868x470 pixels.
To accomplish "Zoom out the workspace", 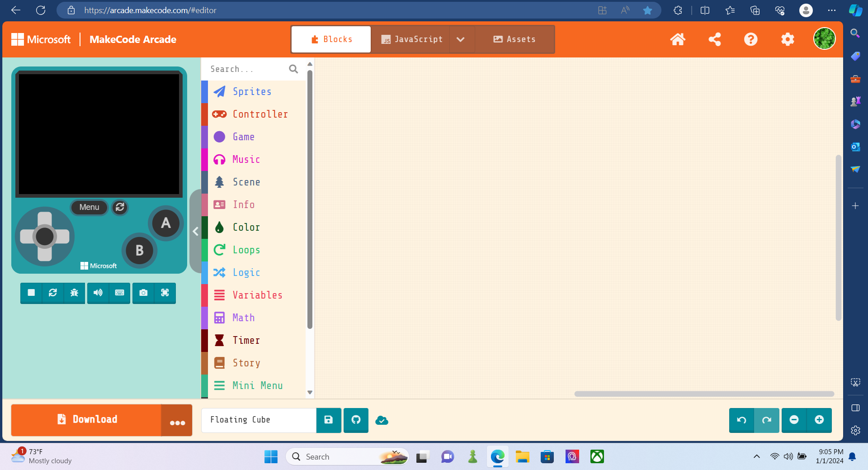I will [794, 420].
